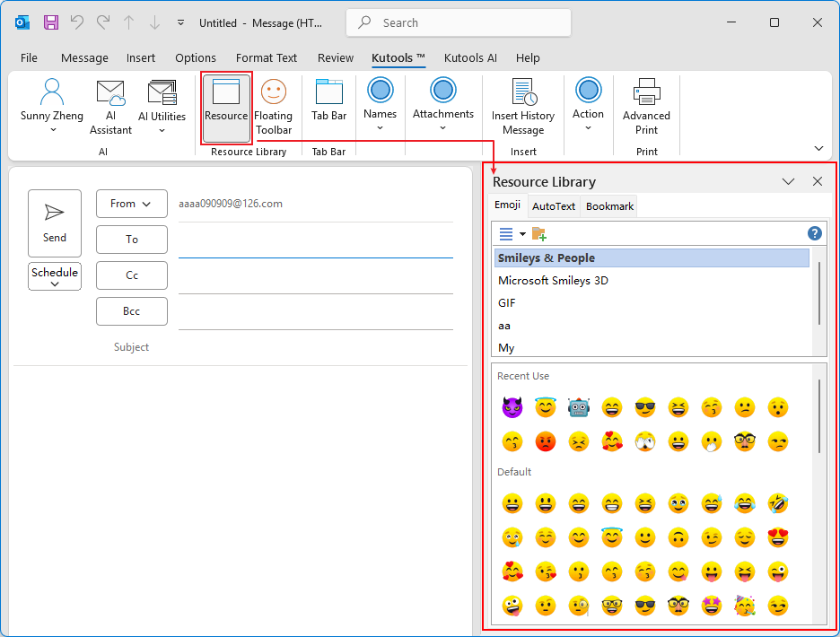This screenshot has width=840, height=637.
Task: Open the Customize Quick Access Toolbar dropdown
Action: click(181, 22)
